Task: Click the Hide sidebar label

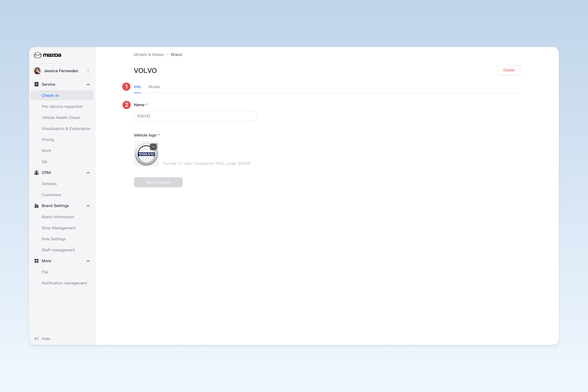Action: 46,339
